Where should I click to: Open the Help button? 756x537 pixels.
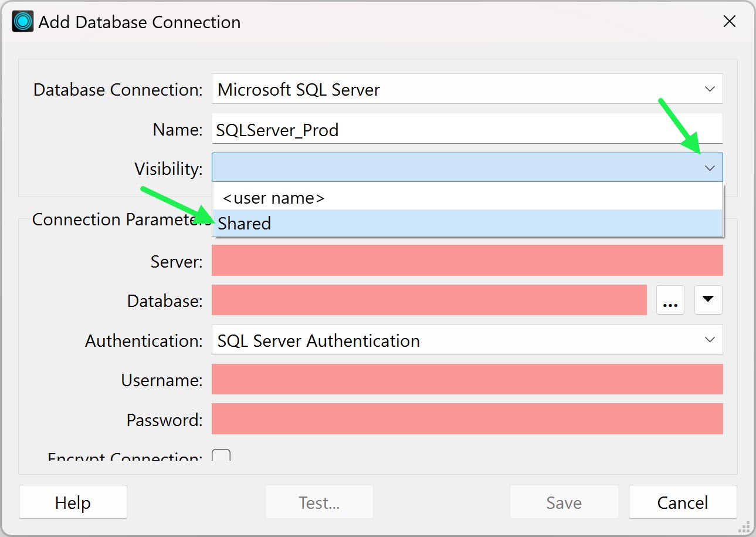(73, 502)
